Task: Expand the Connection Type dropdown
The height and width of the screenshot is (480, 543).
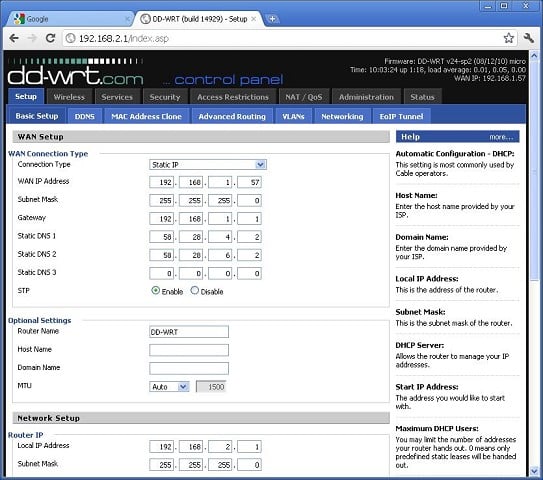Action: (208, 165)
